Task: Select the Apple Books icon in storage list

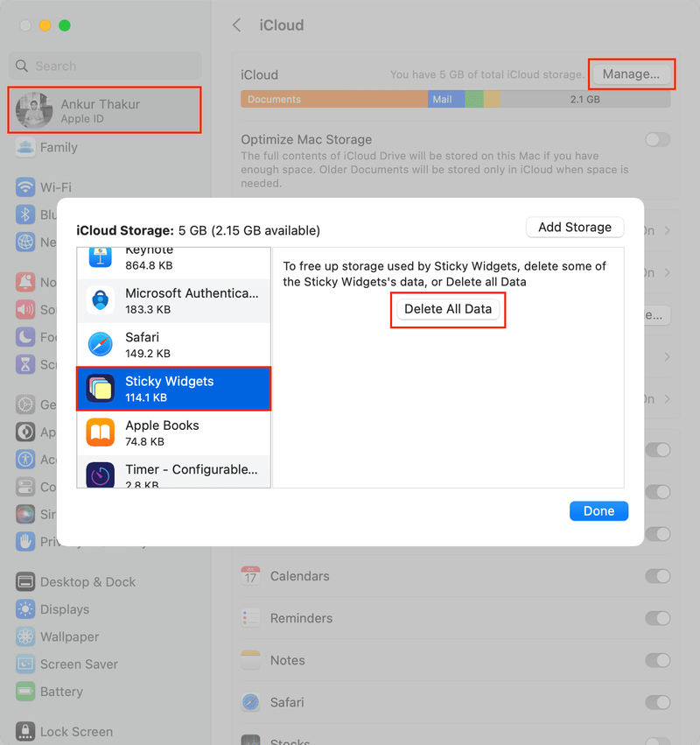Action: tap(101, 432)
